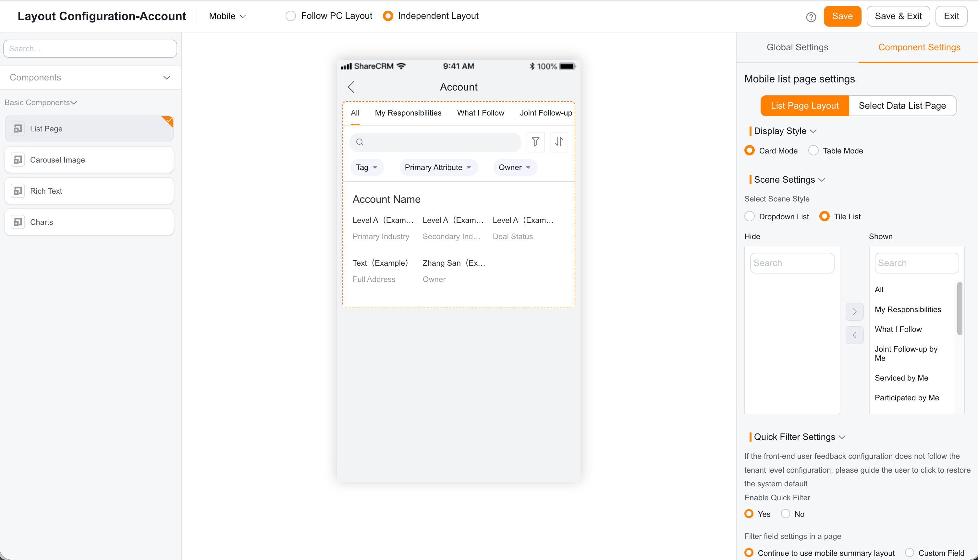The width and height of the screenshot is (978, 560).
Task: Select Independent Layout radio
Action: (388, 16)
